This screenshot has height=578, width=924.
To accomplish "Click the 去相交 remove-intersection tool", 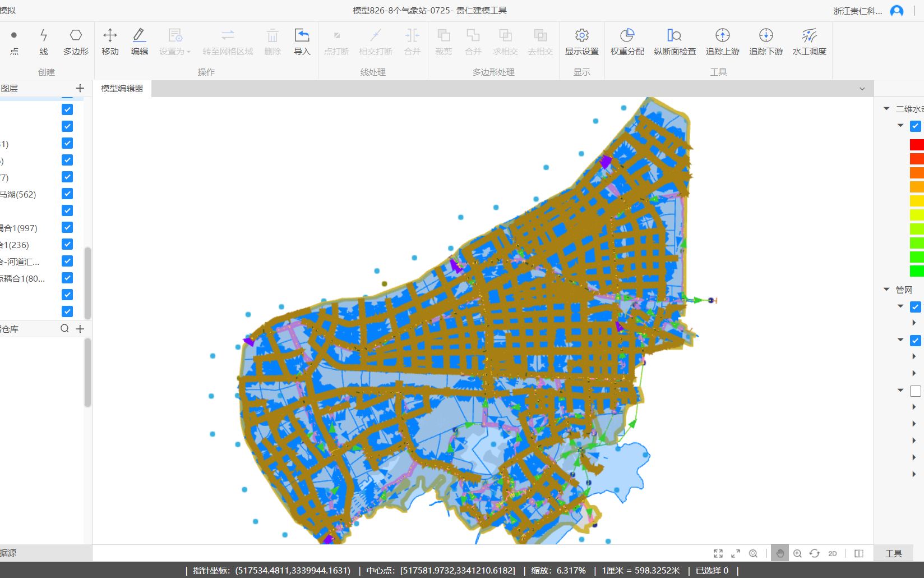I will coord(540,42).
